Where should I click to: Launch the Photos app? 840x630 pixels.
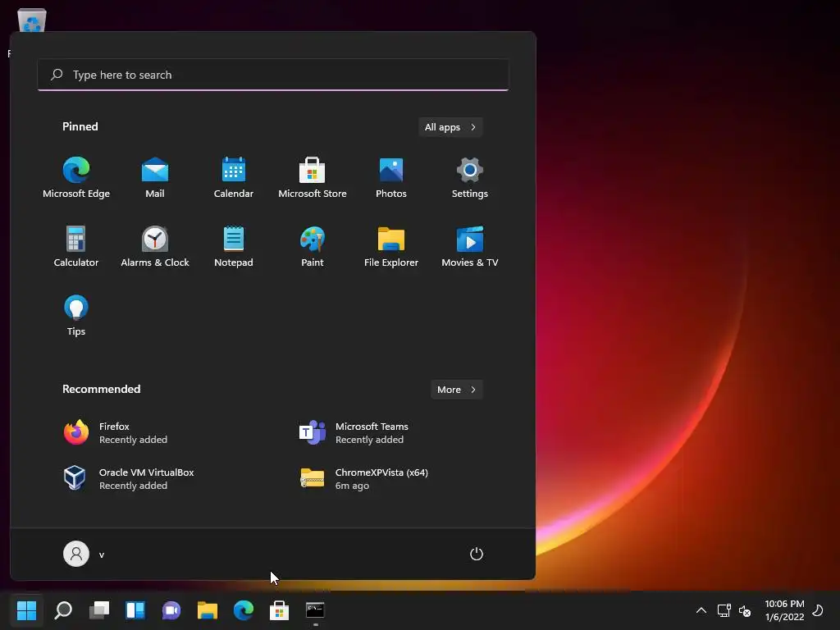[x=391, y=178]
